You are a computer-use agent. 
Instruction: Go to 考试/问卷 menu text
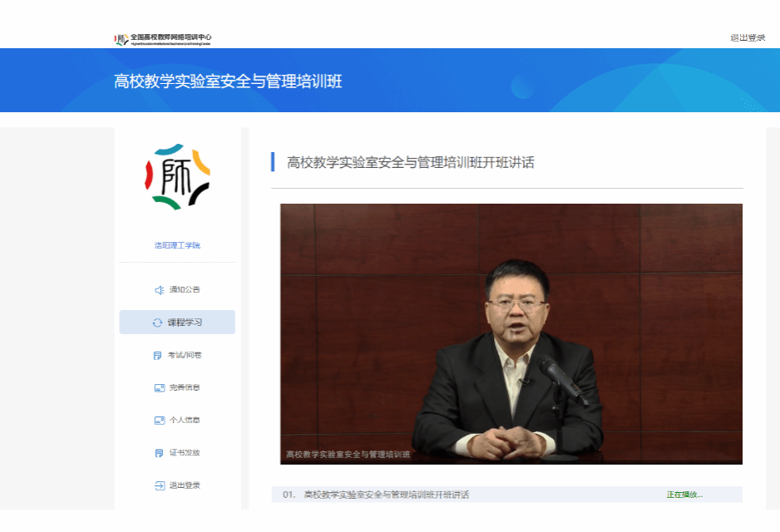[x=185, y=356]
